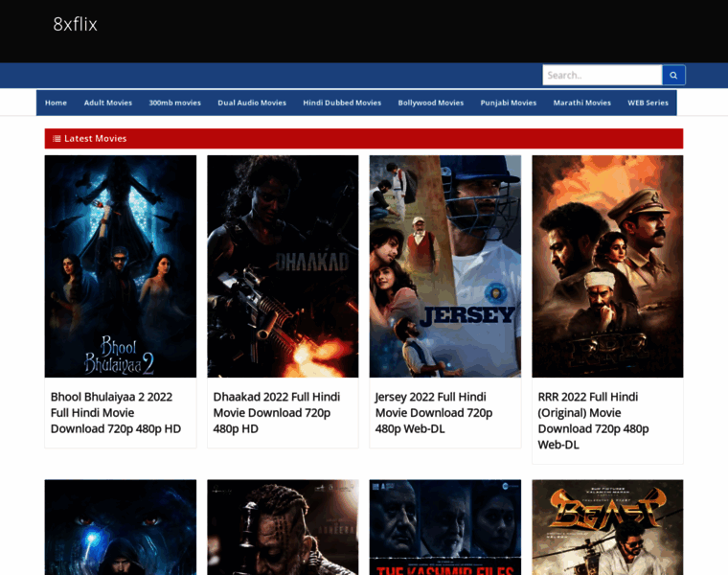The width and height of the screenshot is (728, 575).
Task: Open the Adult Movies menu item
Action: pos(107,103)
